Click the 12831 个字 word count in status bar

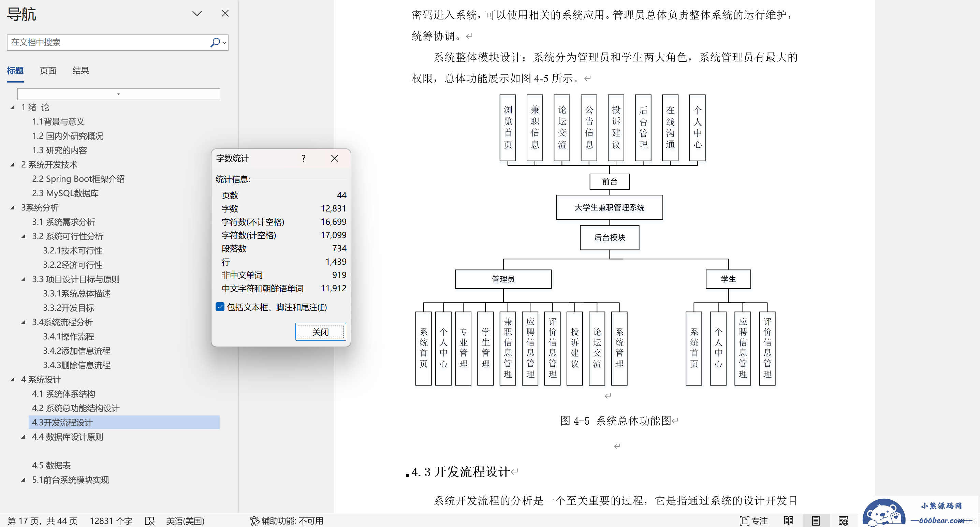click(x=111, y=521)
